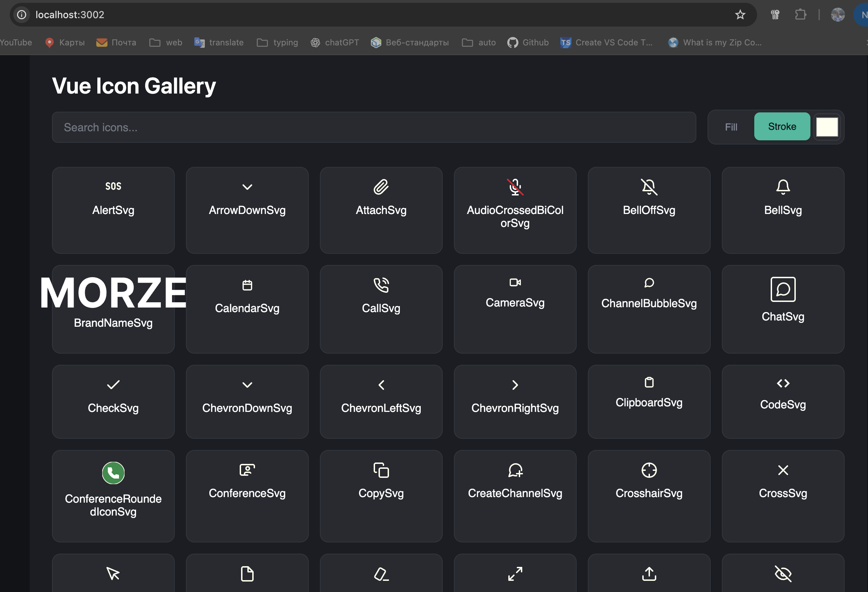Open the icon color picker swatch

[x=826, y=127]
